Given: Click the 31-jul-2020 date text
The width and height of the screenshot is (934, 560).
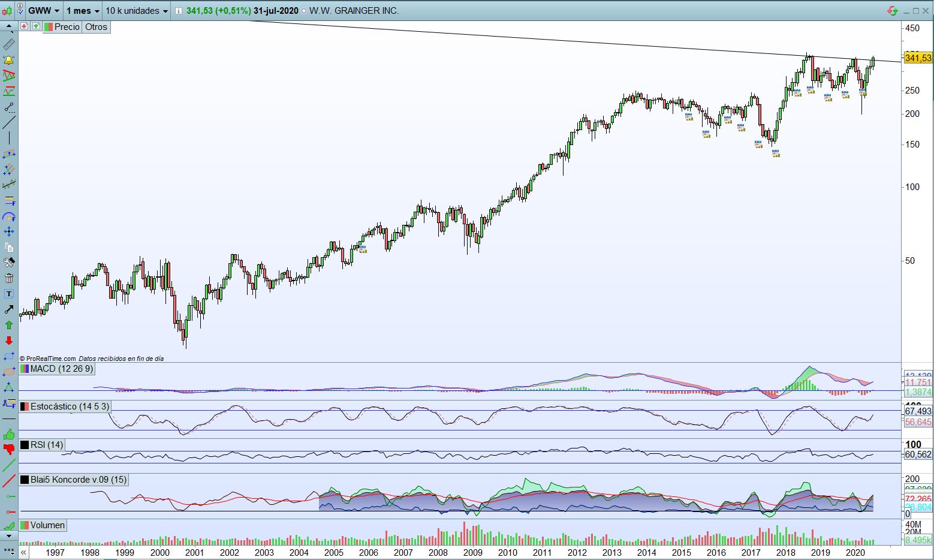Looking at the screenshot, I should coord(276,11).
